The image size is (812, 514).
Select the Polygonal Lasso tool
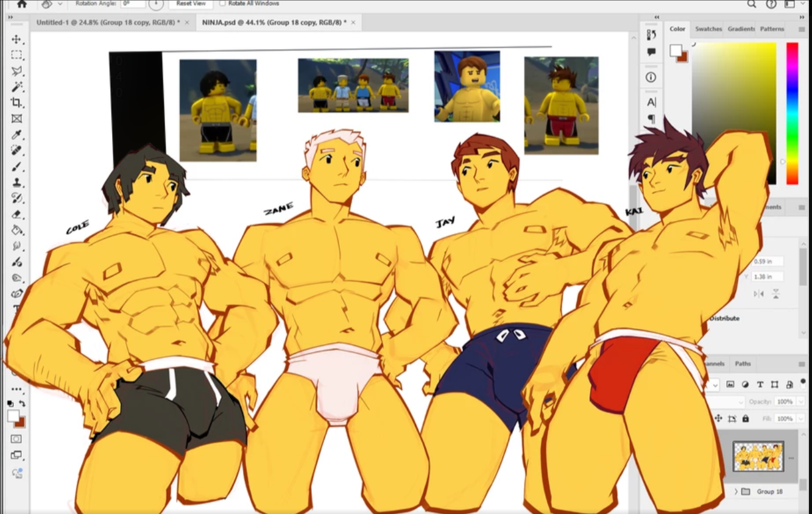(16, 71)
